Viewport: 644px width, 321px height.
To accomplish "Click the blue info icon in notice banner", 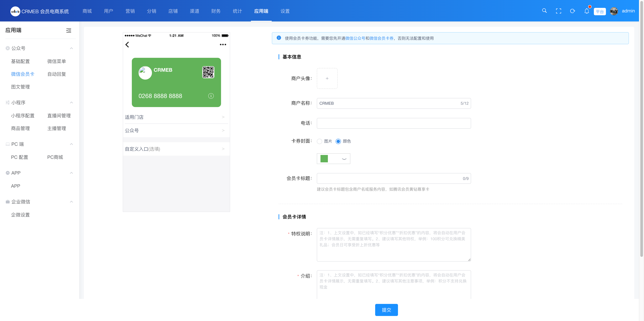I will pos(279,38).
